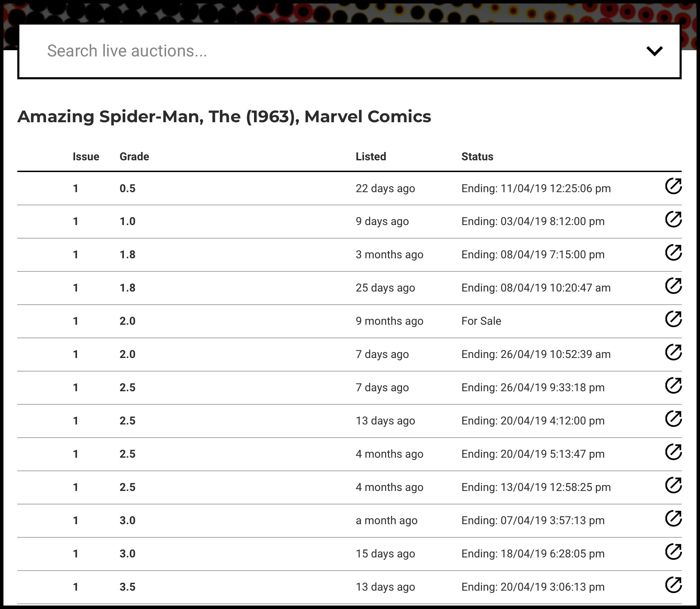Open link icon for 3 months ago listing
This screenshot has height=609, width=700.
(673, 253)
